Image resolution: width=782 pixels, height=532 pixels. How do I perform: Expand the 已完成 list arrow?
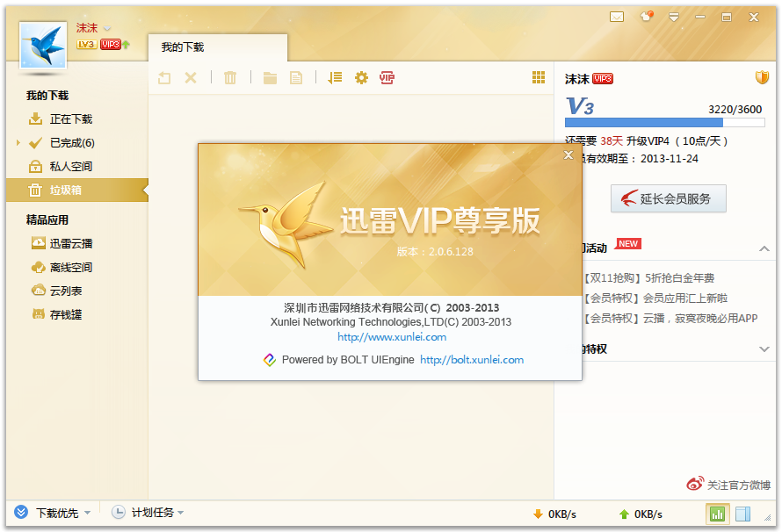[18, 143]
